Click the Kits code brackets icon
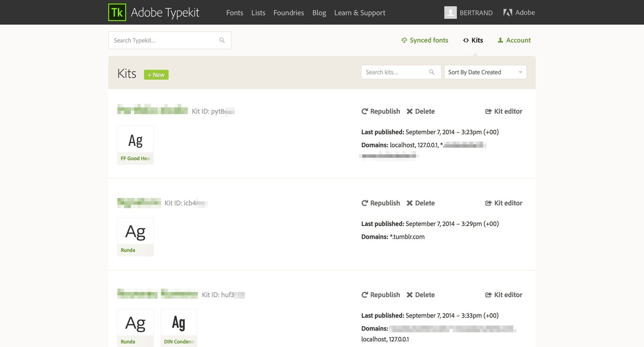 (466, 40)
